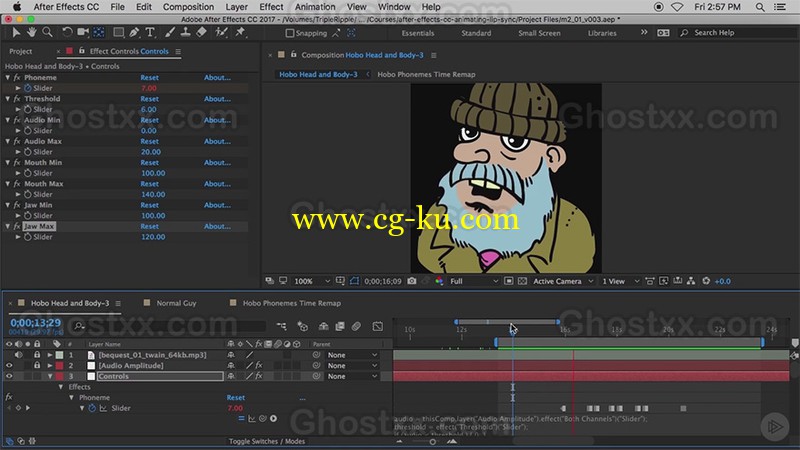
Task: Select the Selection arrow tool
Action: coord(16,33)
